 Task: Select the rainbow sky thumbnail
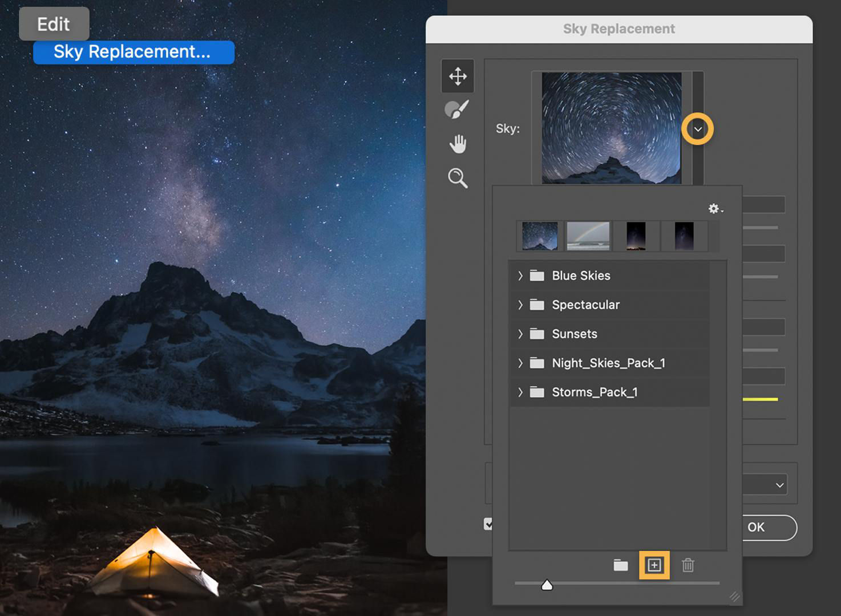(587, 236)
